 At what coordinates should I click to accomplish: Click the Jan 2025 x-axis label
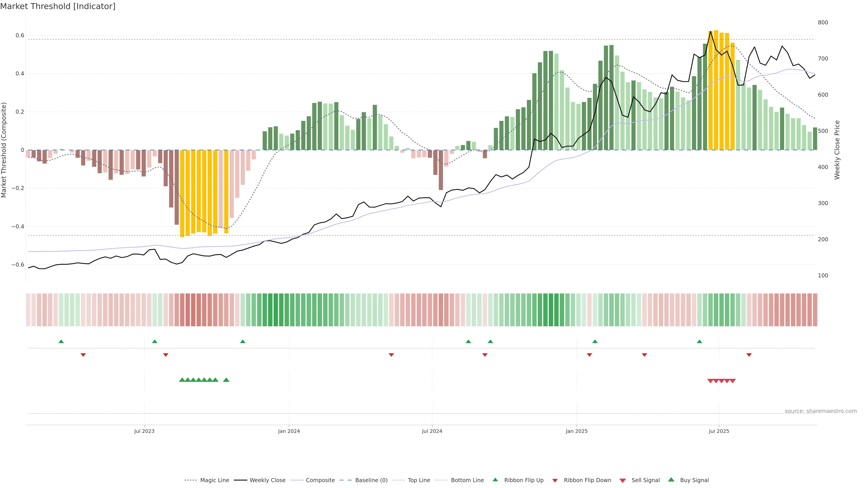coord(577,431)
